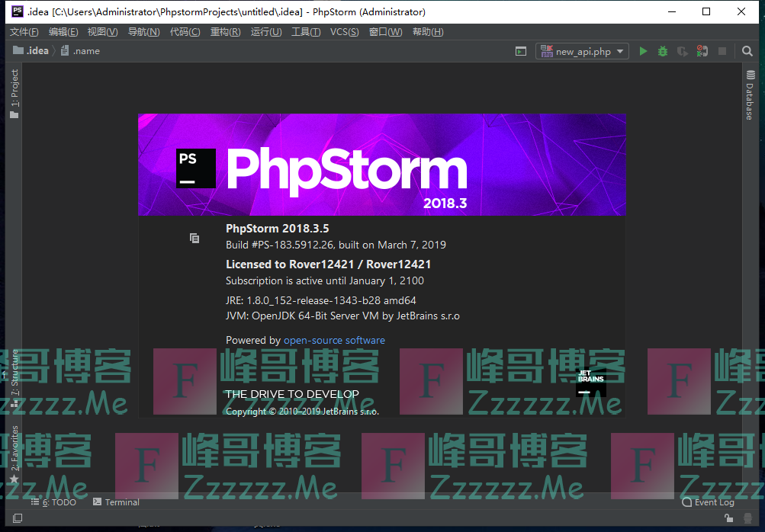This screenshot has height=532, width=765.
Task: Click the JRE version text line
Action: pos(321,300)
